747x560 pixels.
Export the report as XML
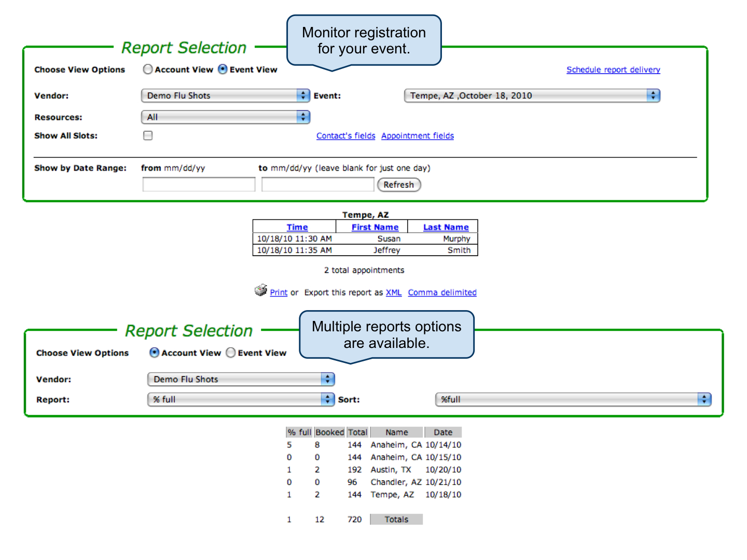coord(394,292)
